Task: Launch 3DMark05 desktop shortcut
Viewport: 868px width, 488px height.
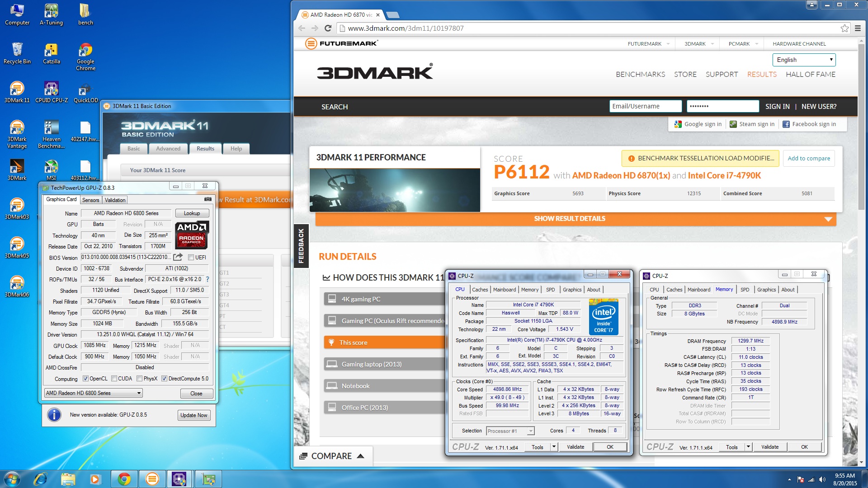Action: point(17,248)
